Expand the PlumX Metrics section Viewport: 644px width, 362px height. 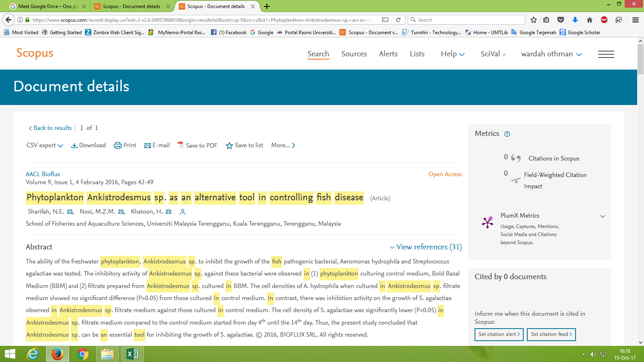coord(603,216)
